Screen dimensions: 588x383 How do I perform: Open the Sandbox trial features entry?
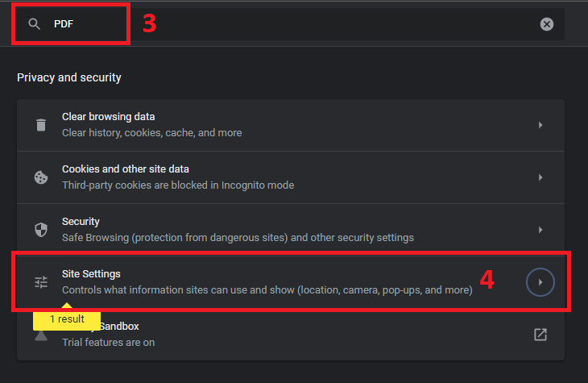291,335
